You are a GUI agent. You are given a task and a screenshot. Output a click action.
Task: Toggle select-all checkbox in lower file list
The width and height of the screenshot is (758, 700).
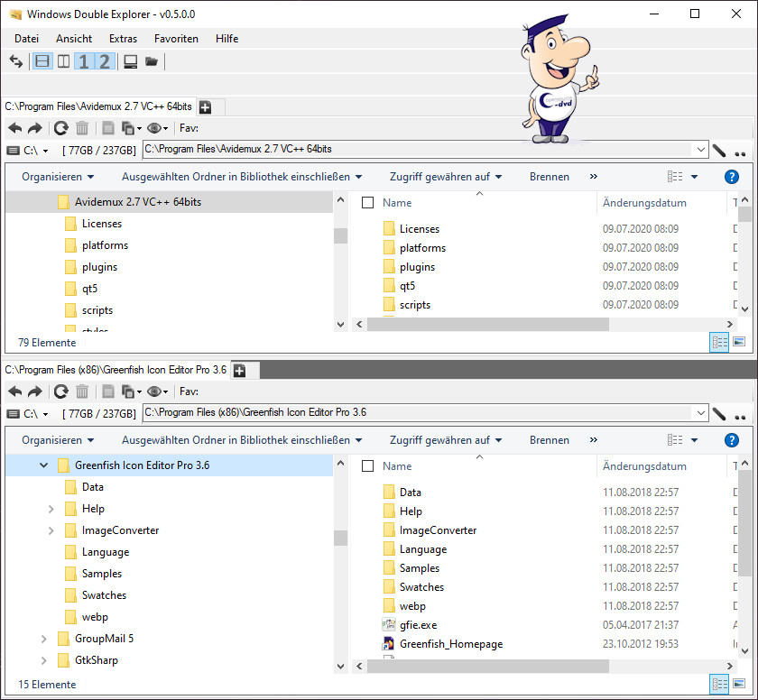click(x=367, y=466)
